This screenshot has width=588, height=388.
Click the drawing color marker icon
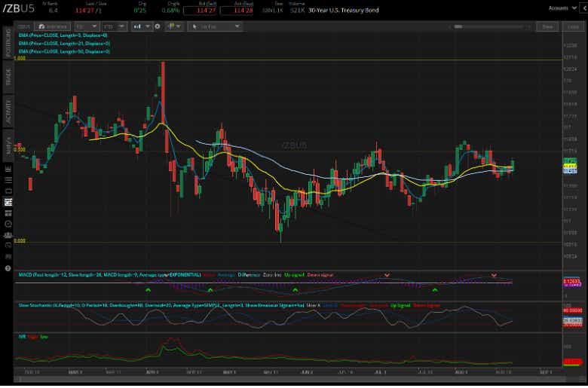point(171,26)
